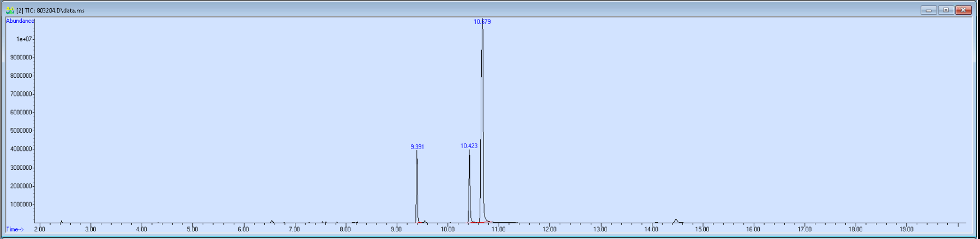Screen dimensions: 980x239
Task: Select the peak label 9.391
Action: (417, 147)
